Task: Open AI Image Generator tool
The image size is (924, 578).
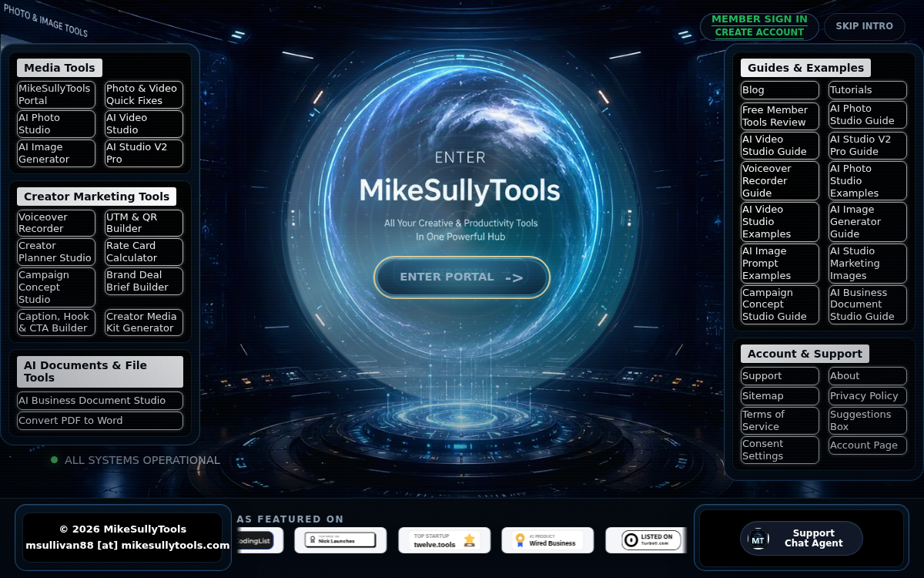Action: point(56,153)
